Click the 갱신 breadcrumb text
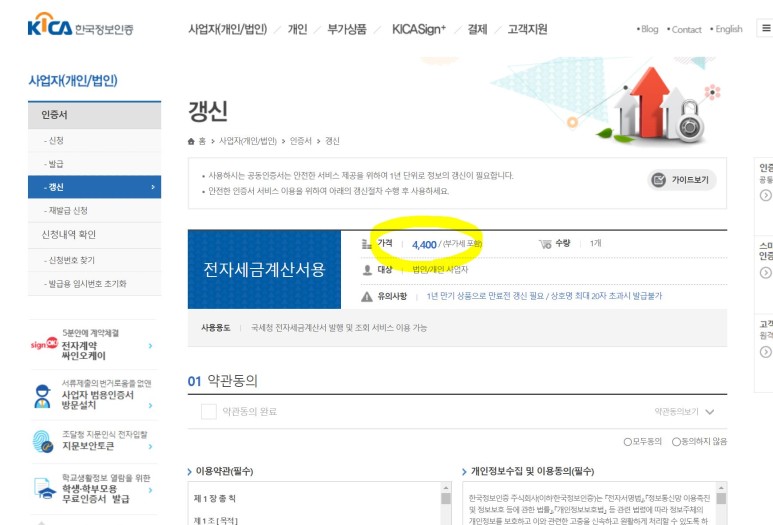This screenshot has height=525, width=773. pyautogui.click(x=332, y=141)
